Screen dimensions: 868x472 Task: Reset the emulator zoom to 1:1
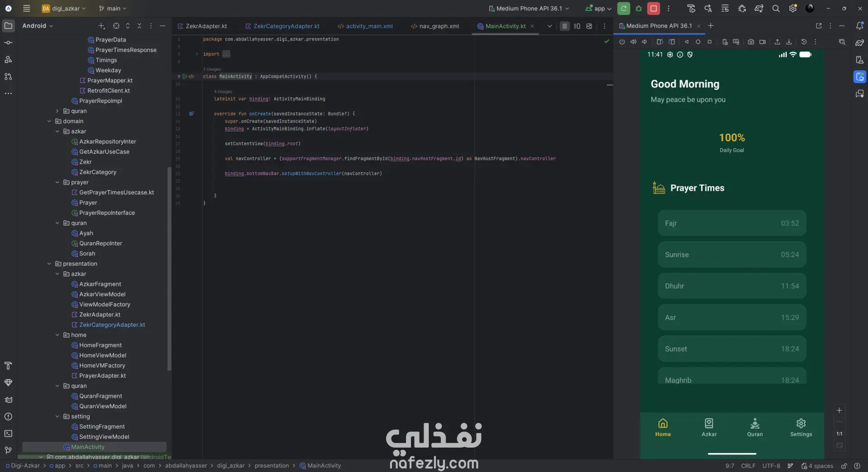(840, 434)
